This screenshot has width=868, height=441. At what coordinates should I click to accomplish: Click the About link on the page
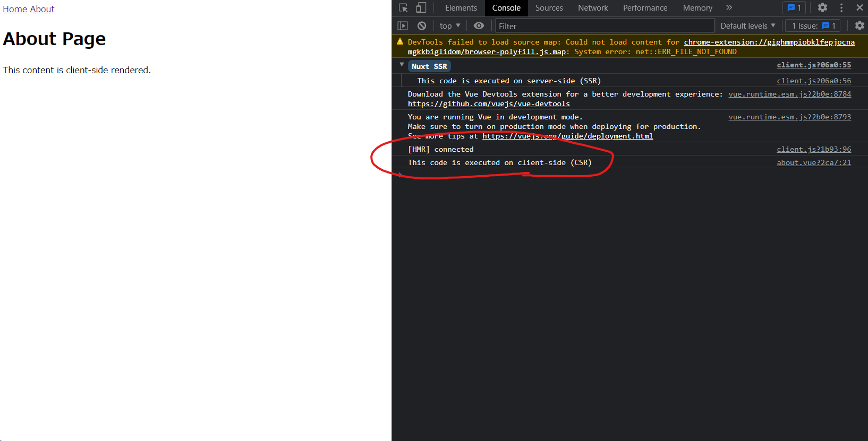(42, 9)
